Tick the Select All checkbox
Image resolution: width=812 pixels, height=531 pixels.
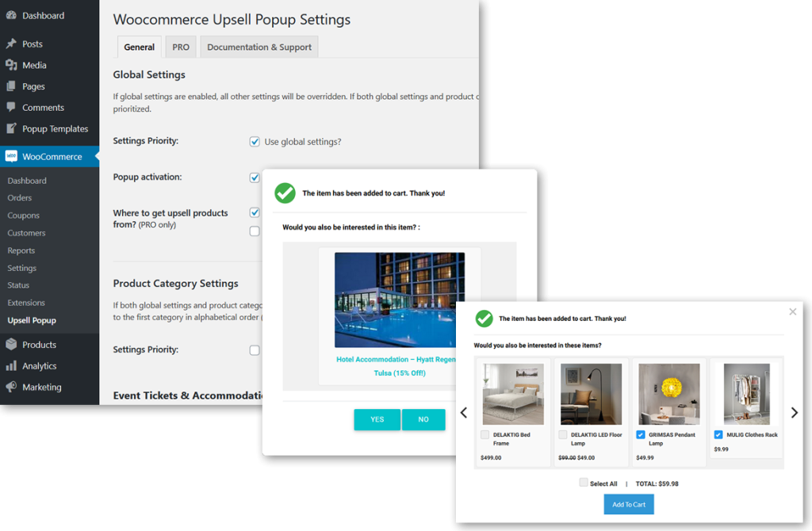pyautogui.click(x=584, y=483)
